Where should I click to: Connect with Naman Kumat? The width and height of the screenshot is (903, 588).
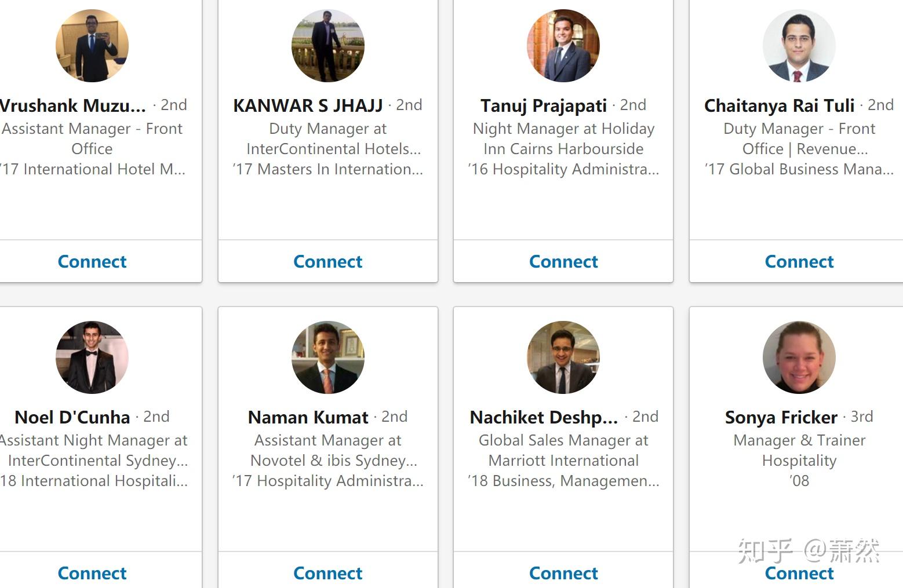[327, 573]
